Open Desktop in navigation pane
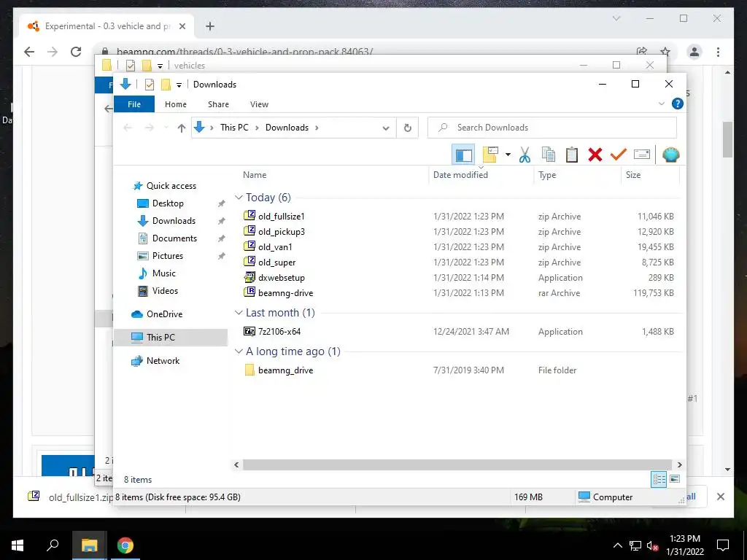 coord(168,203)
